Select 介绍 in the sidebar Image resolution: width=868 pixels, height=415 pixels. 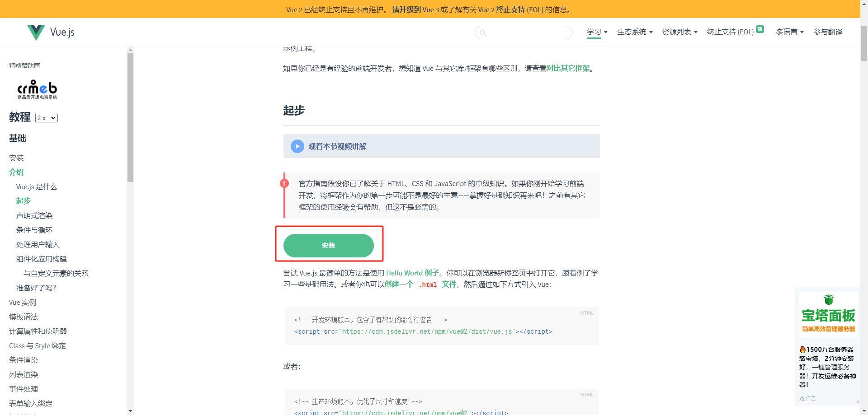[16, 172]
